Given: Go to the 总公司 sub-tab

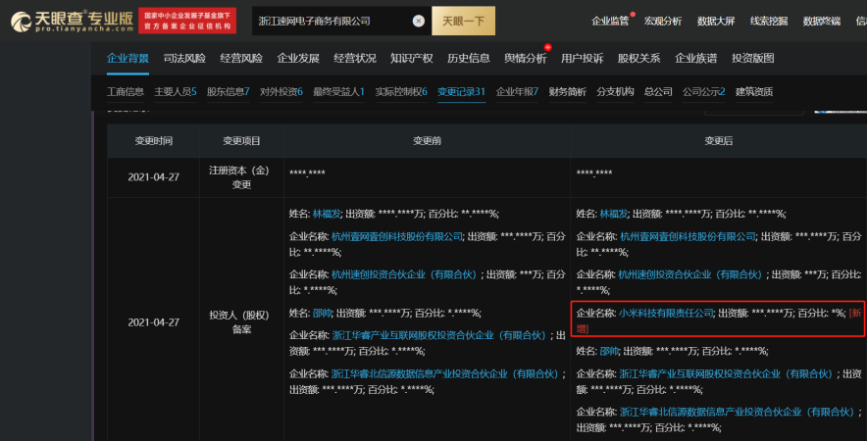Looking at the screenshot, I should coord(658,92).
